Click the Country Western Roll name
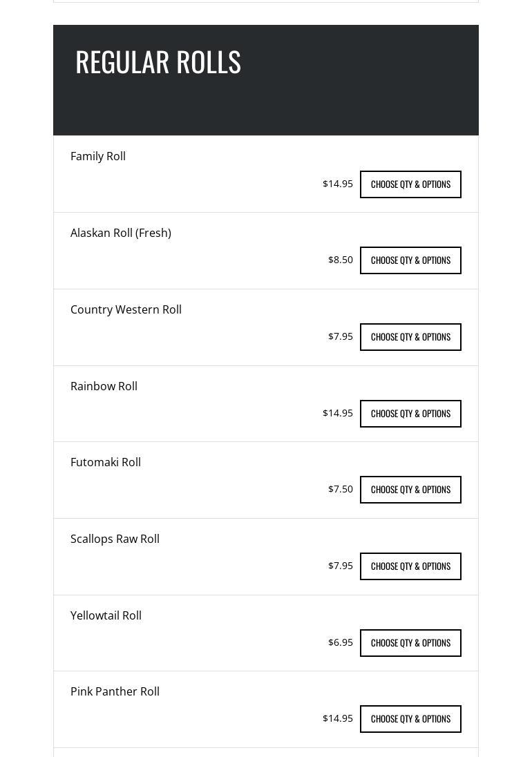Screen dimensions: 532x757 click(x=126, y=309)
